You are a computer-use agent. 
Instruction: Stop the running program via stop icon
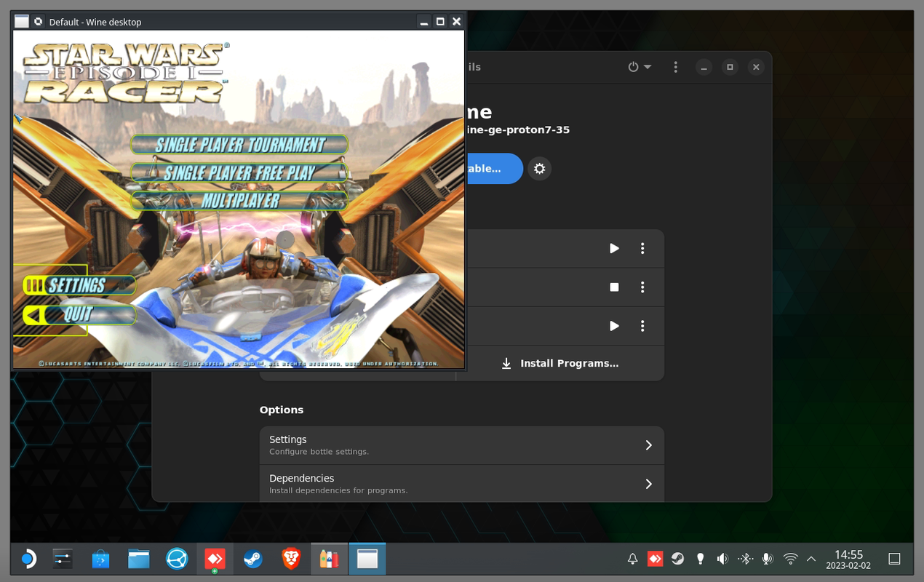614,287
